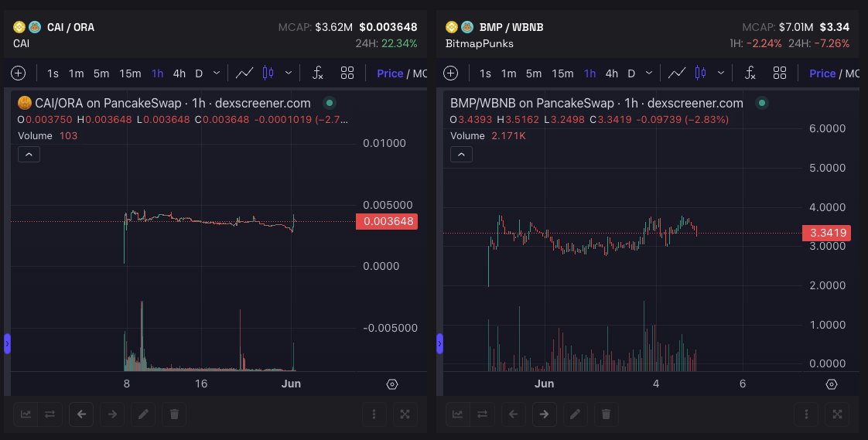Switch CAI/ORA chart to MC view

point(419,73)
